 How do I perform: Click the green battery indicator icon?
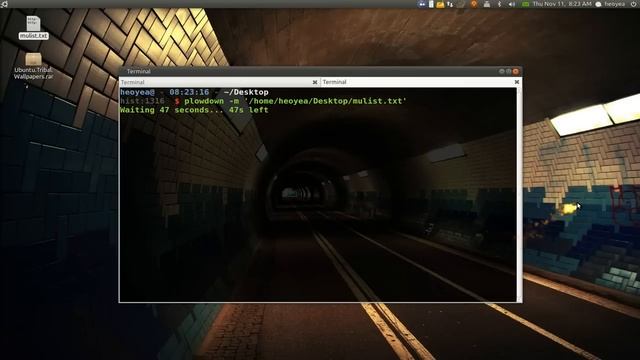[526, 4]
